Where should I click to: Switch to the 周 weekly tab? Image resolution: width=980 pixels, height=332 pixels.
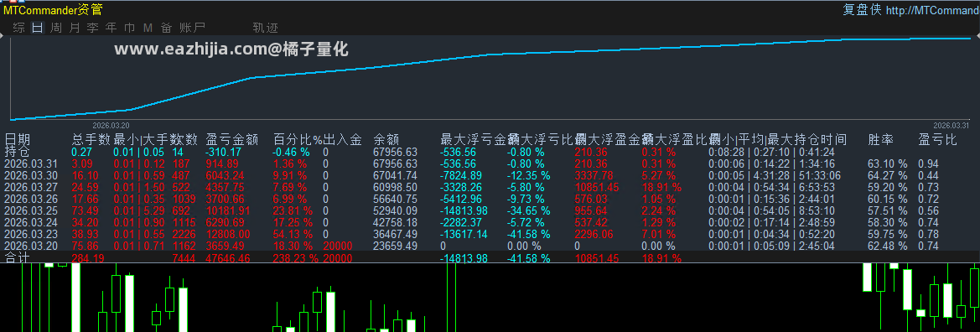click(56, 28)
